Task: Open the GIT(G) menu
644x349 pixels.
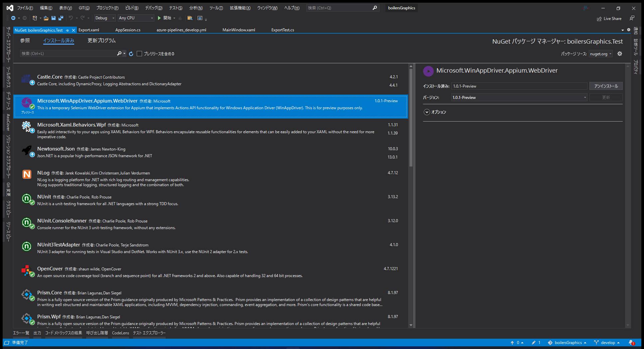Action: (x=84, y=8)
